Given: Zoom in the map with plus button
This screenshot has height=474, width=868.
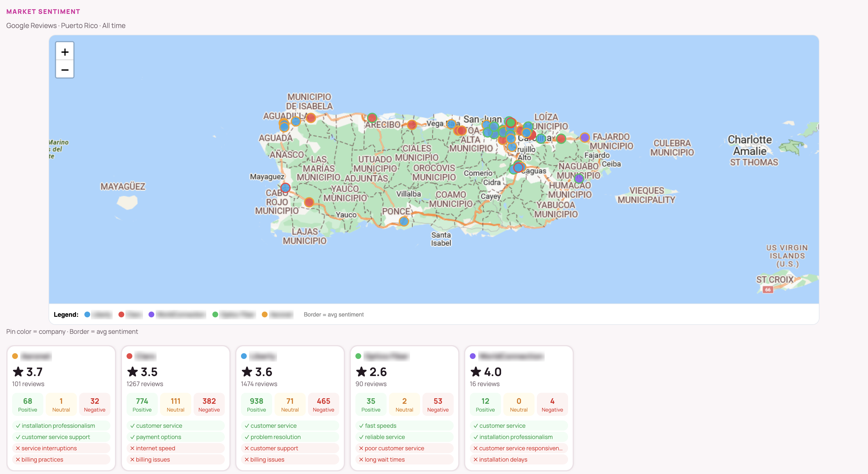Looking at the screenshot, I should 65,51.
